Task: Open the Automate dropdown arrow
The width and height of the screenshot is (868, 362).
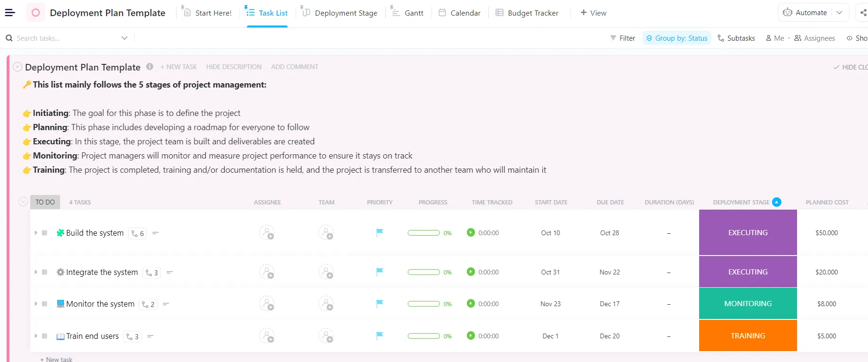Action: 840,13
